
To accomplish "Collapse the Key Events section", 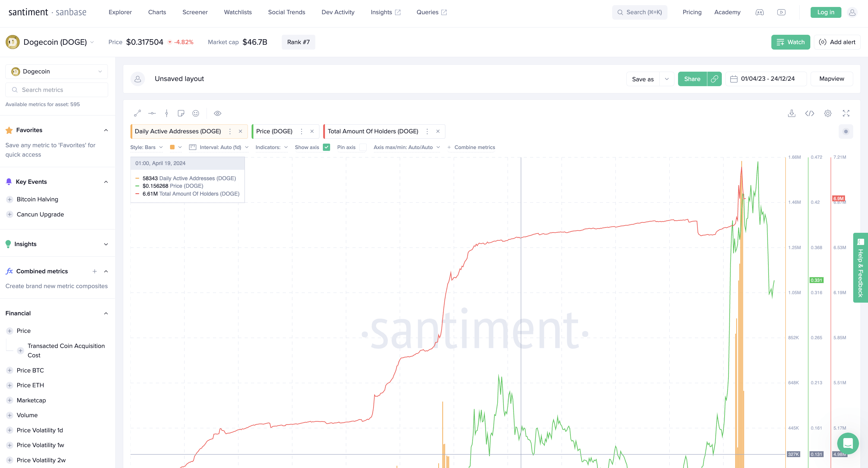I will point(106,182).
